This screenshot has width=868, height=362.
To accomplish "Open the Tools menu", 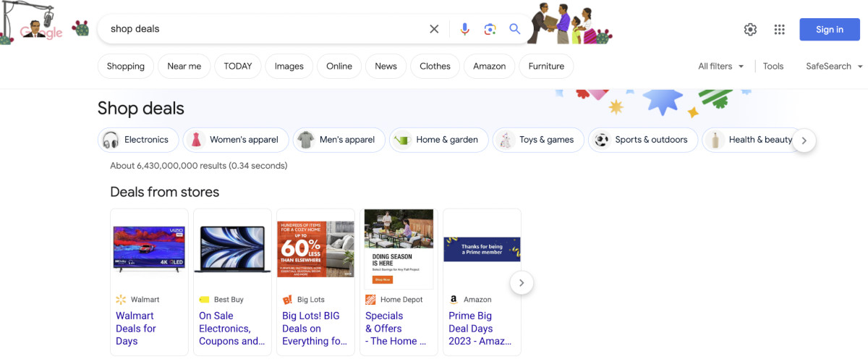I will 773,66.
